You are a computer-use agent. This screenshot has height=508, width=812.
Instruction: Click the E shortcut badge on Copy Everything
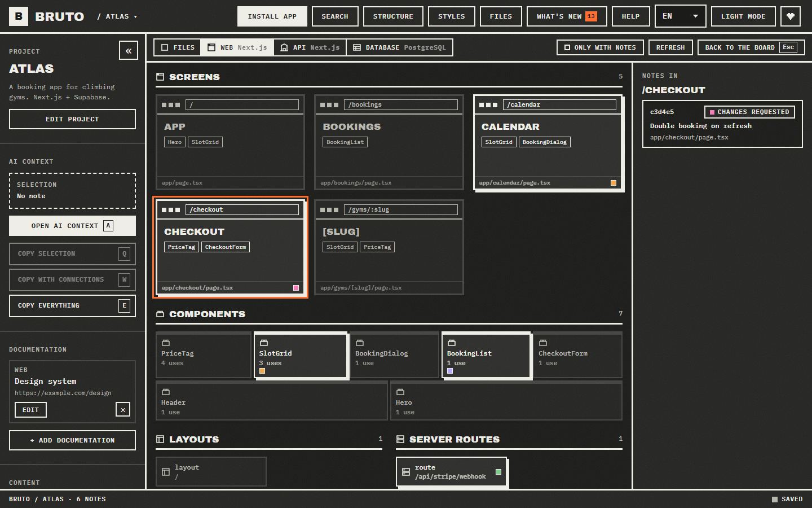click(125, 306)
